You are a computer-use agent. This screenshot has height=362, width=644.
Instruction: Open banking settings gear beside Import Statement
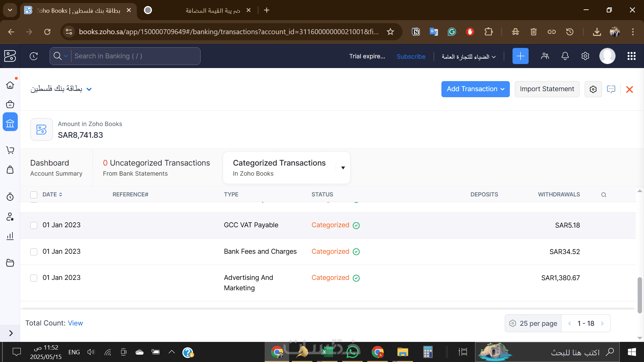(x=593, y=89)
